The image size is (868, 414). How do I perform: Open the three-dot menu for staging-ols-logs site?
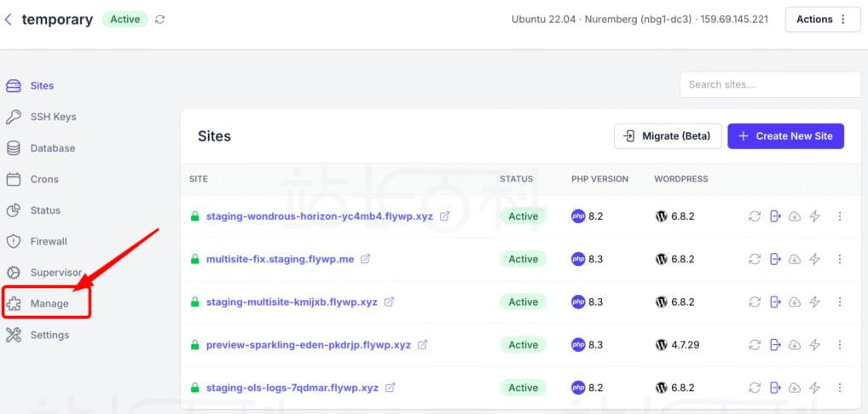pos(839,388)
